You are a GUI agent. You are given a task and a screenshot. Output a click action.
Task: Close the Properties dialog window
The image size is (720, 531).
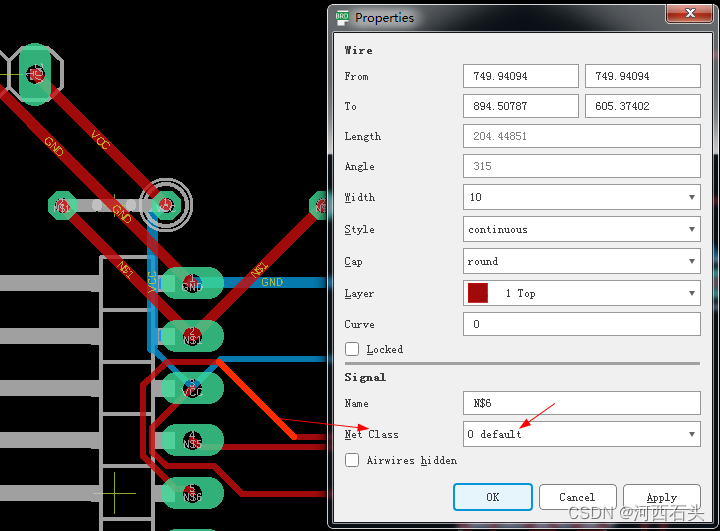691,14
